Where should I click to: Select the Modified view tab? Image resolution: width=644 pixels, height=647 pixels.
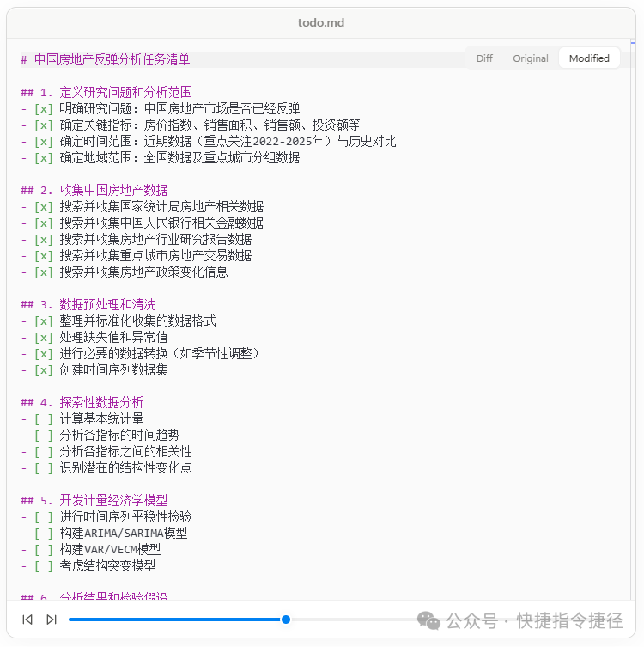point(589,58)
